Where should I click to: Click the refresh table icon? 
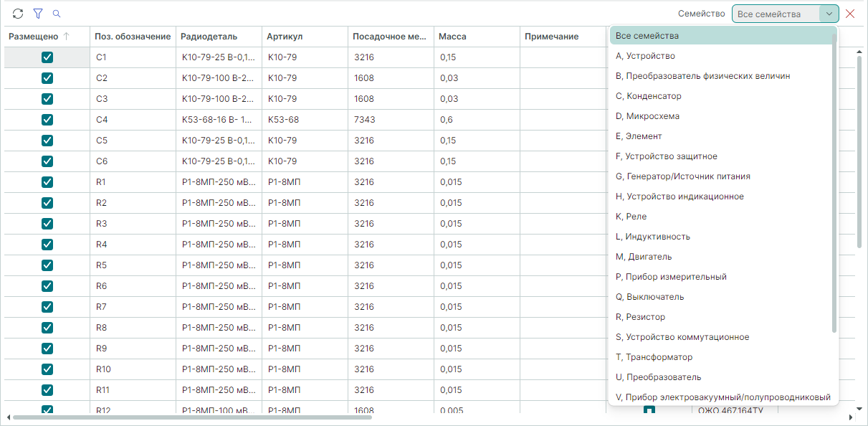(x=18, y=14)
